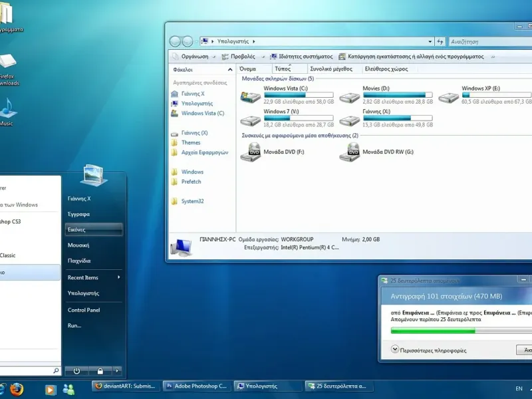Open the Οργάνωση dropdown menu
Viewport: 532px width, 399px height.
click(196, 57)
